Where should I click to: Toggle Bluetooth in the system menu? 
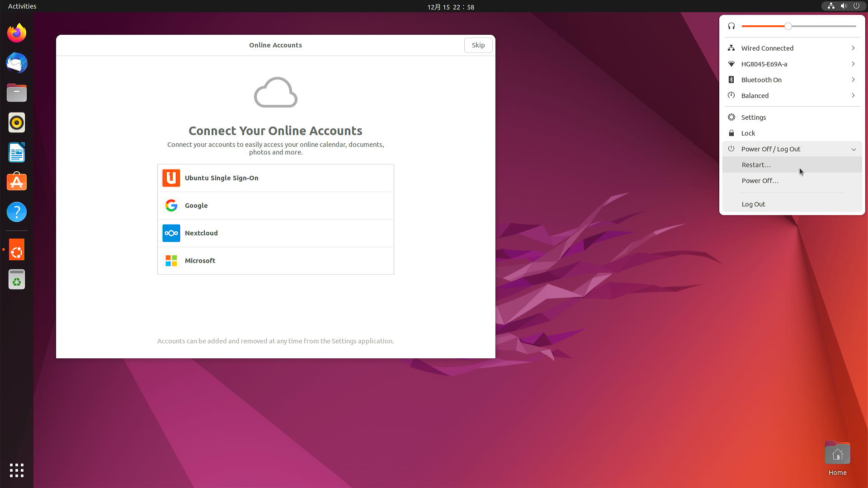[x=761, y=80]
